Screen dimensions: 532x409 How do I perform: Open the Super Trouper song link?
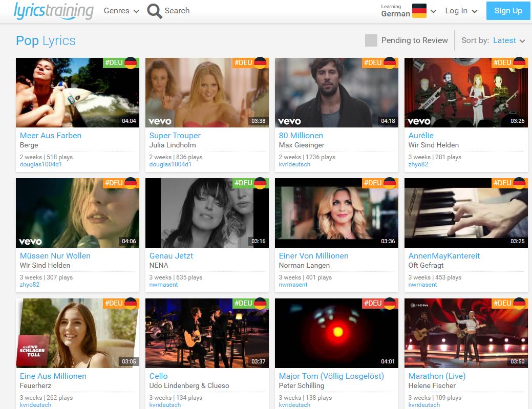[175, 136]
